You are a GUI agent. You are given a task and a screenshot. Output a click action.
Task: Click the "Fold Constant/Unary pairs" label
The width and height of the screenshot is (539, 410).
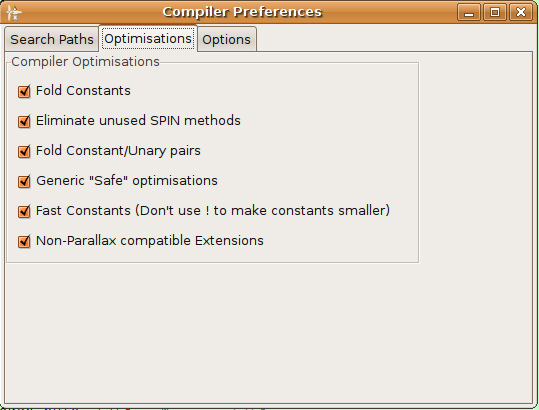(118, 151)
